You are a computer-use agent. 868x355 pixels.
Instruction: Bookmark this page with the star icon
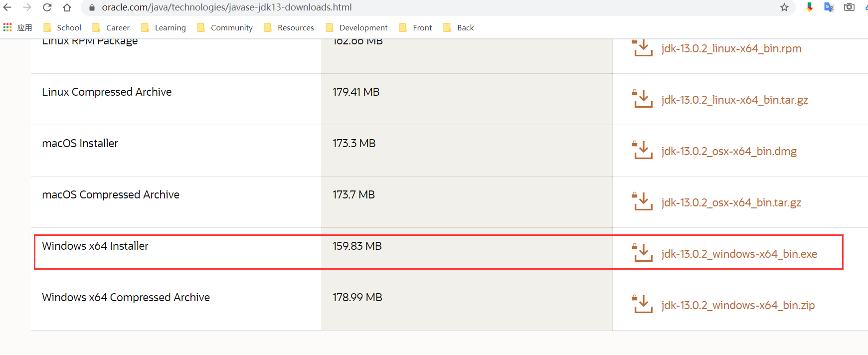784,7
